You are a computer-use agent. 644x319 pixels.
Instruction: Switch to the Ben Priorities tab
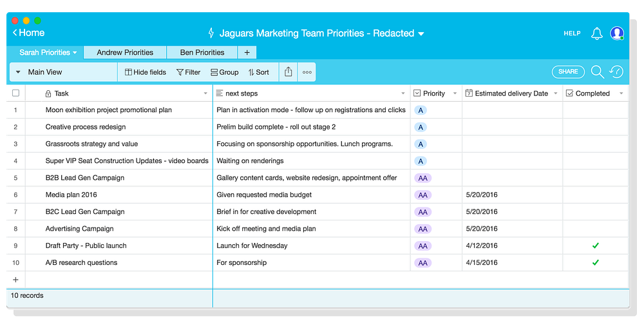point(202,53)
